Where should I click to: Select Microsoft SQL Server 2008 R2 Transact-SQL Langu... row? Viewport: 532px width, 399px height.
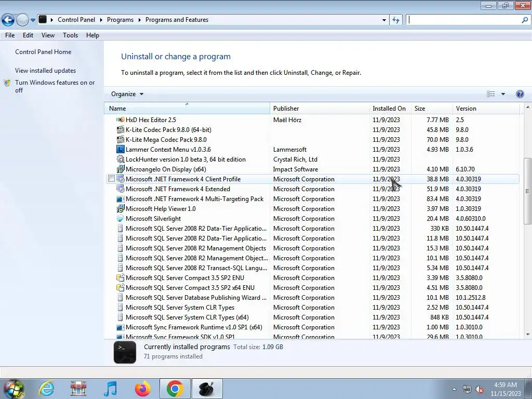tap(312, 268)
